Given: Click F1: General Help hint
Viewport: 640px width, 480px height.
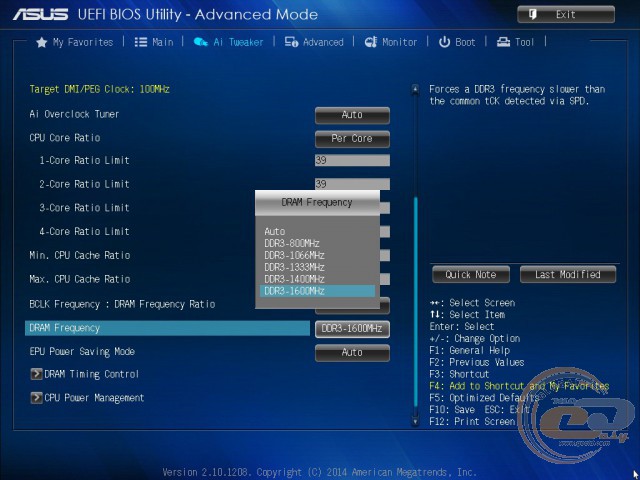Looking at the screenshot, I should click(469, 350).
